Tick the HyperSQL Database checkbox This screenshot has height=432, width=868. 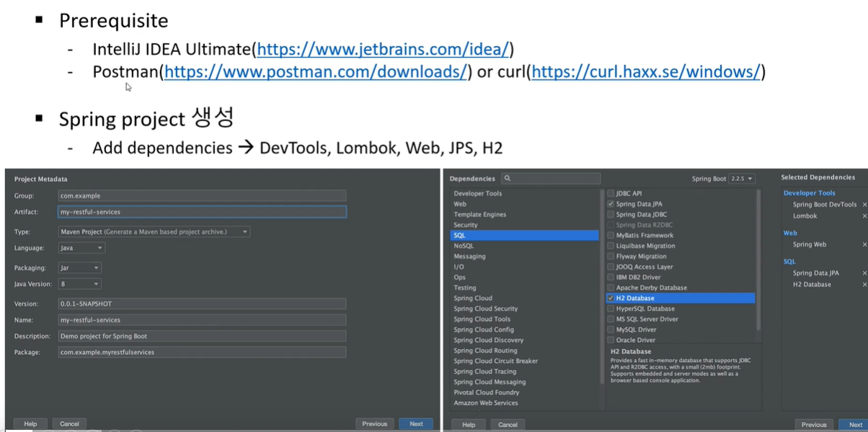(611, 309)
